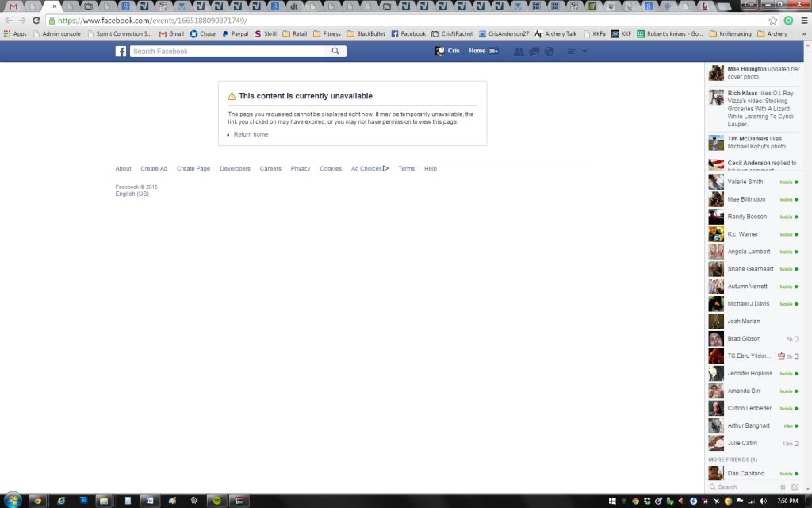This screenshot has height=508, width=812.
Task: Open Spotify from taskbar
Action: pos(217,500)
